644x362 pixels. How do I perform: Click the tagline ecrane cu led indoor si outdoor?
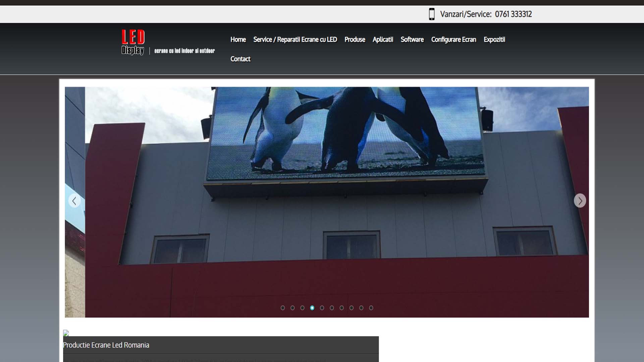(184, 51)
